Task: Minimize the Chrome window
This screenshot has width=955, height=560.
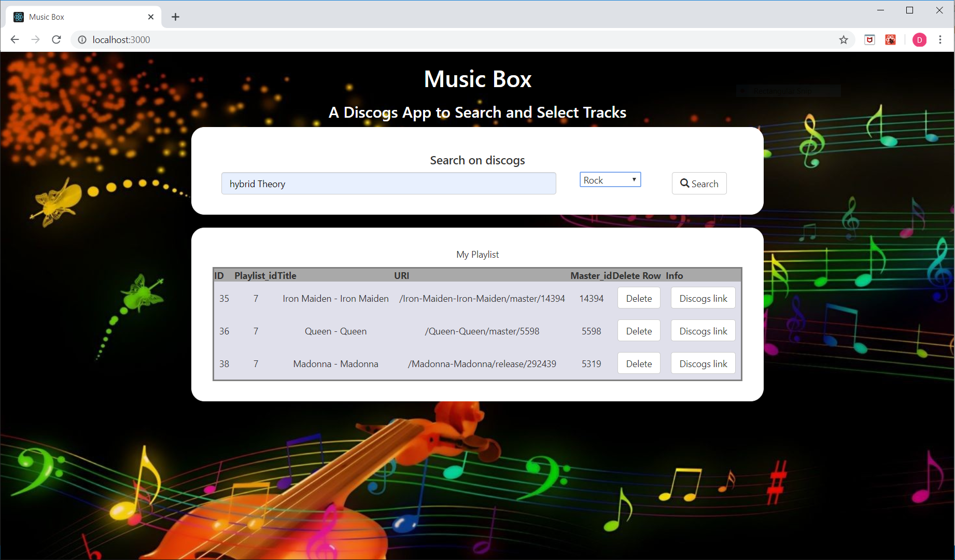Action: [880, 10]
